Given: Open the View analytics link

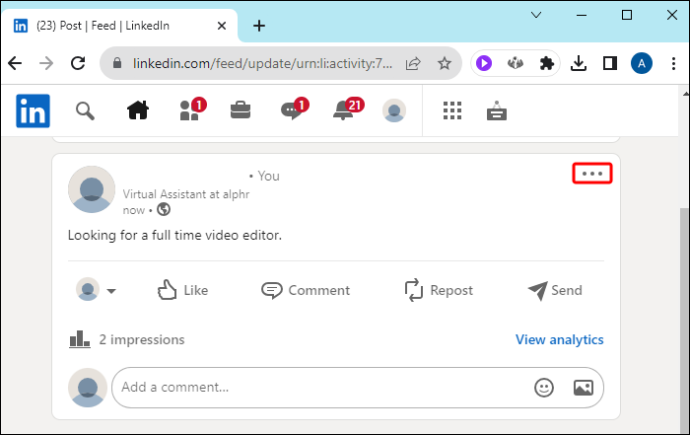Looking at the screenshot, I should point(559,340).
